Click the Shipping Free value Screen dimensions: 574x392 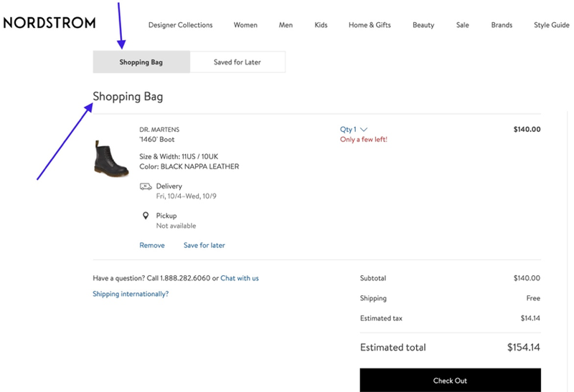(x=533, y=298)
